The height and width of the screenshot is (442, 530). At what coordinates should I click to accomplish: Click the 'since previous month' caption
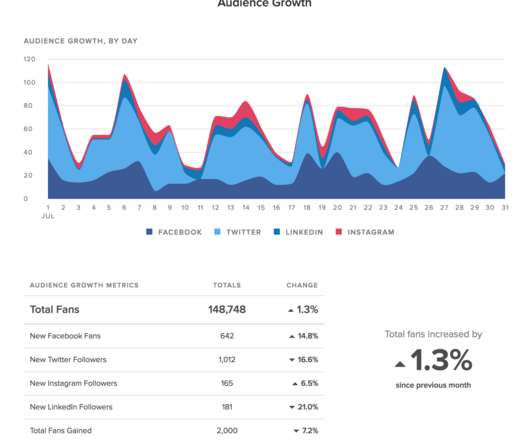[x=433, y=385]
